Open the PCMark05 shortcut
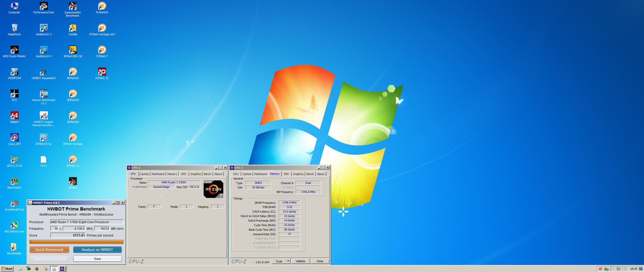The image size is (644, 272). pos(102,8)
